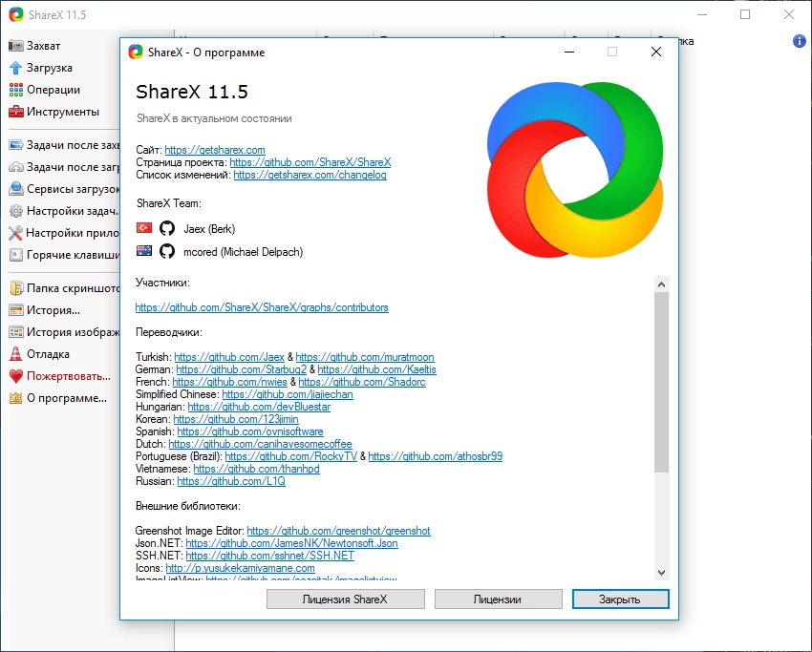Click the Australian flag icon beside mcored

(144, 250)
